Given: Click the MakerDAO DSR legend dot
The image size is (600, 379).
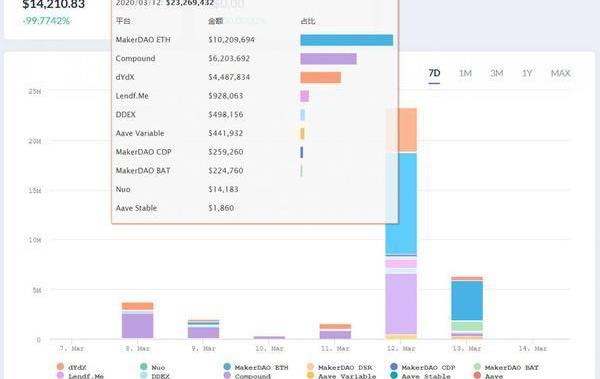Looking at the screenshot, I should click(310, 367).
